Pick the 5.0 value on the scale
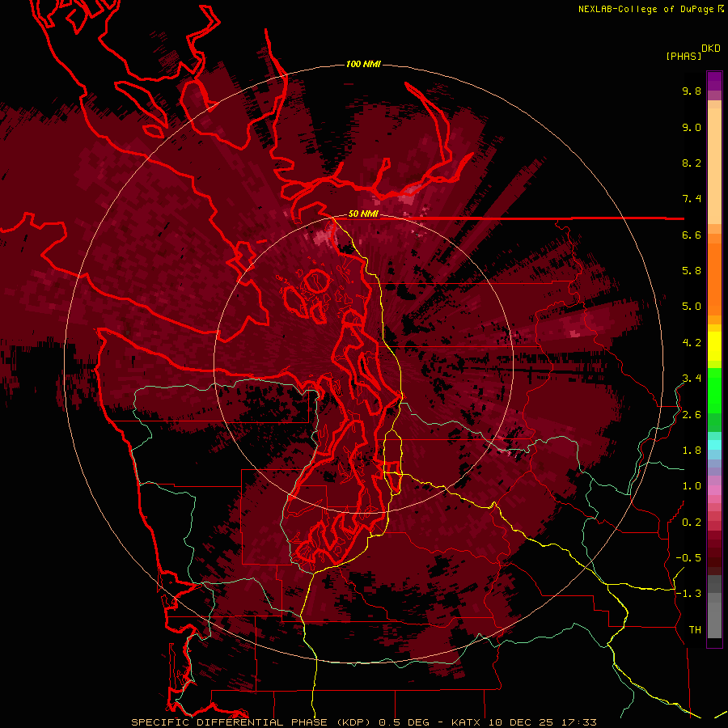Screen dimensions: 728x728 click(692, 307)
